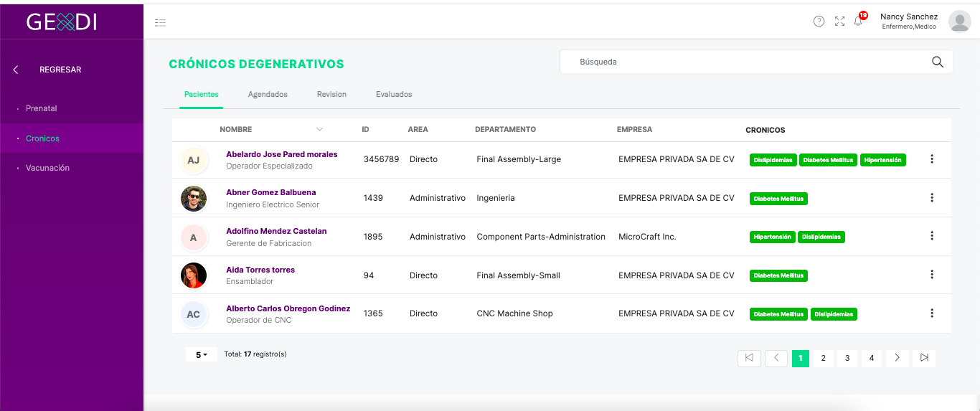Switch to the Evaluados tab

click(394, 95)
